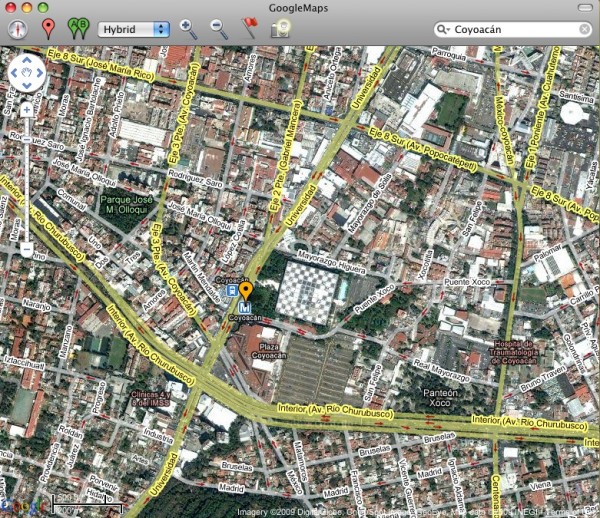Click the Eje 2 Pte. (Gabriel Mancera) label
This screenshot has width=600, height=518.
coord(285,157)
